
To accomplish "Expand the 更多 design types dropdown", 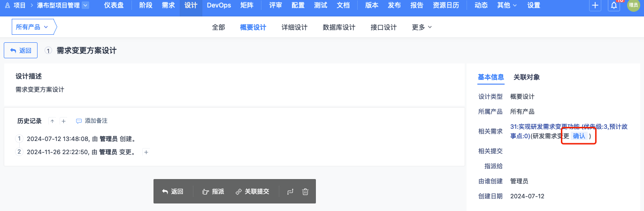I will click(x=422, y=27).
